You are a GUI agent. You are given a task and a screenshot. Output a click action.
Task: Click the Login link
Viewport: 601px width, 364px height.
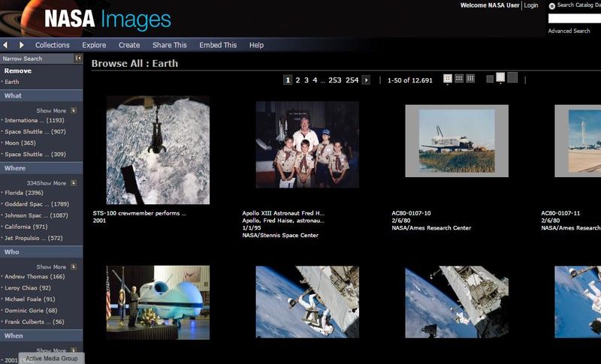(x=531, y=5)
